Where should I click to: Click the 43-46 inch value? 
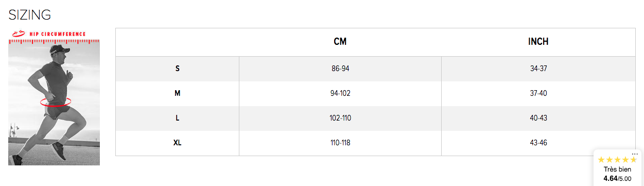pyautogui.click(x=538, y=143)
